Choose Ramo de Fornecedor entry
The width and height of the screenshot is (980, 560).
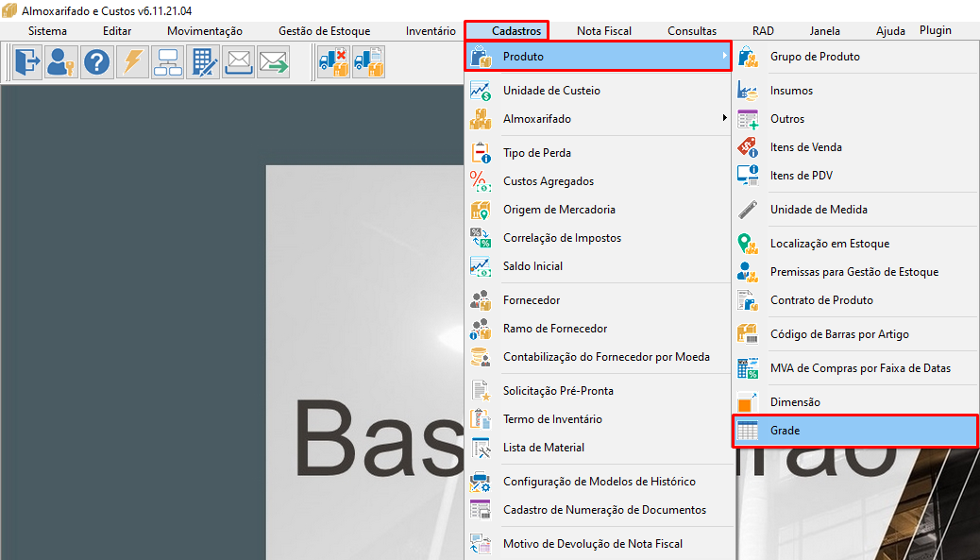pos(599,329)
